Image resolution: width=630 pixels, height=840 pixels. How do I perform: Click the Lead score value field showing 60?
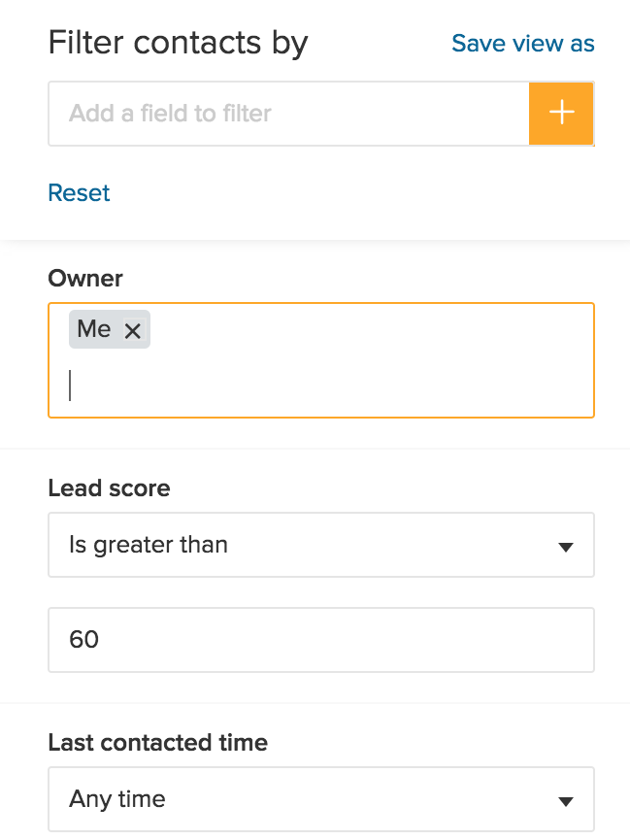click(321, 640)
